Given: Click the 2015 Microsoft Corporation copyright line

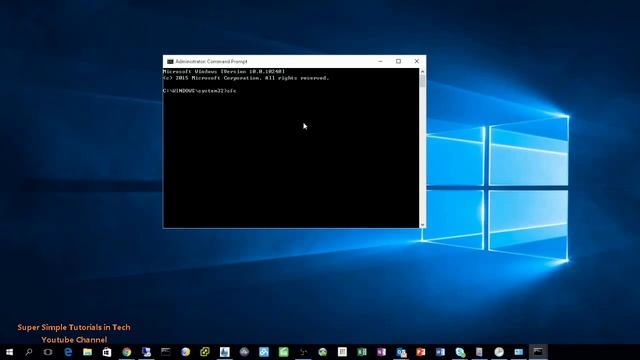Looking at the screenshot, I should click(246, 78).
